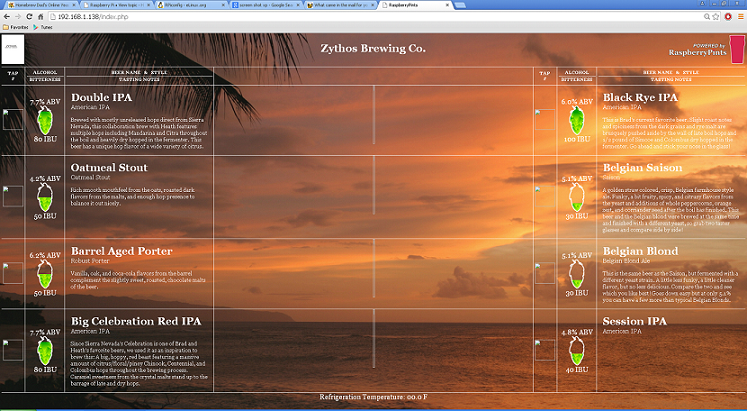
Task: Select the RaspberryPints tab
Action: click(x=415, y=5)
